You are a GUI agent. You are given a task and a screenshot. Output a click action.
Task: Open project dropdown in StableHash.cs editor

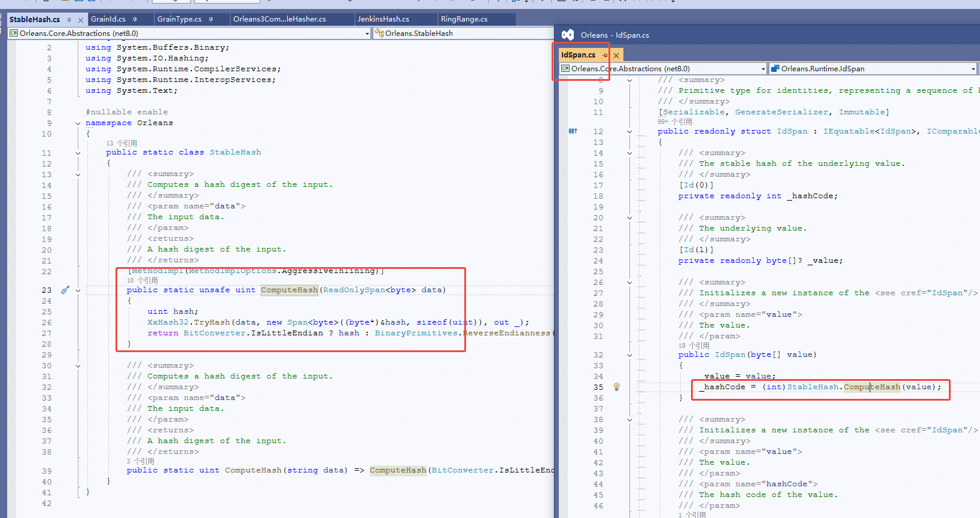coord(367,34)
